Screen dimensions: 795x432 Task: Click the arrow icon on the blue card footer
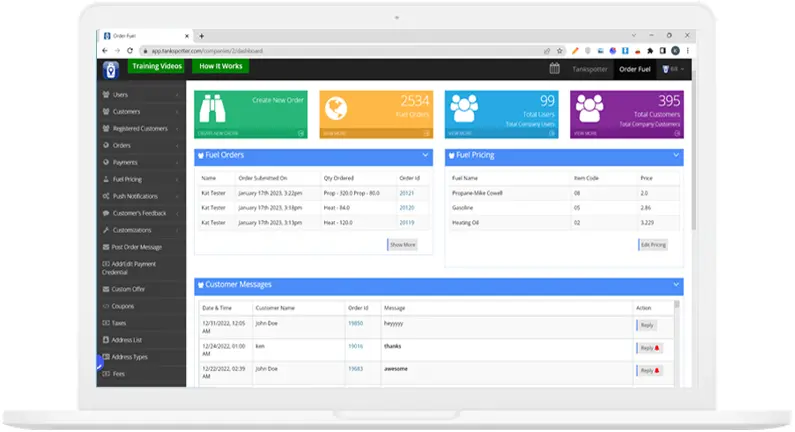click(552, 133)
